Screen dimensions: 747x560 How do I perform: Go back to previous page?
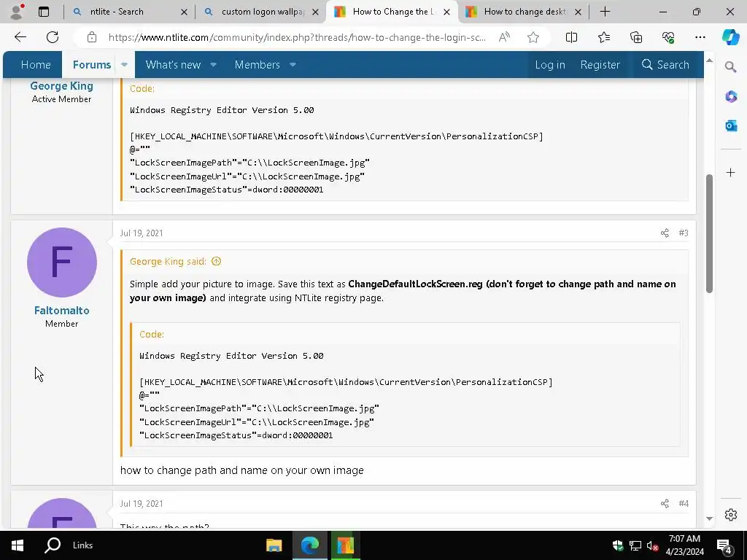20,37
